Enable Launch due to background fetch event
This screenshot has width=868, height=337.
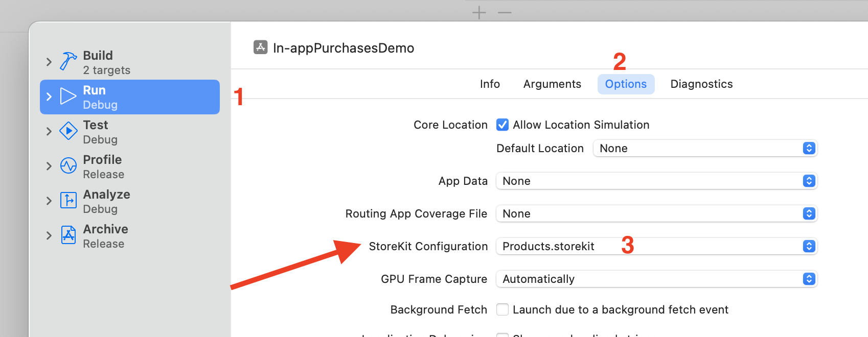[x=502, y=309]
